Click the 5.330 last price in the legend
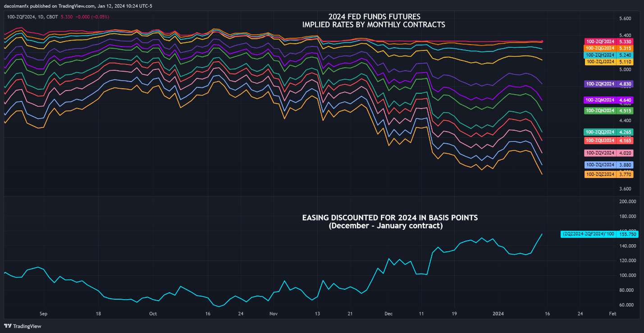Viewport: 644px width, 333px height. pos(67,17)
